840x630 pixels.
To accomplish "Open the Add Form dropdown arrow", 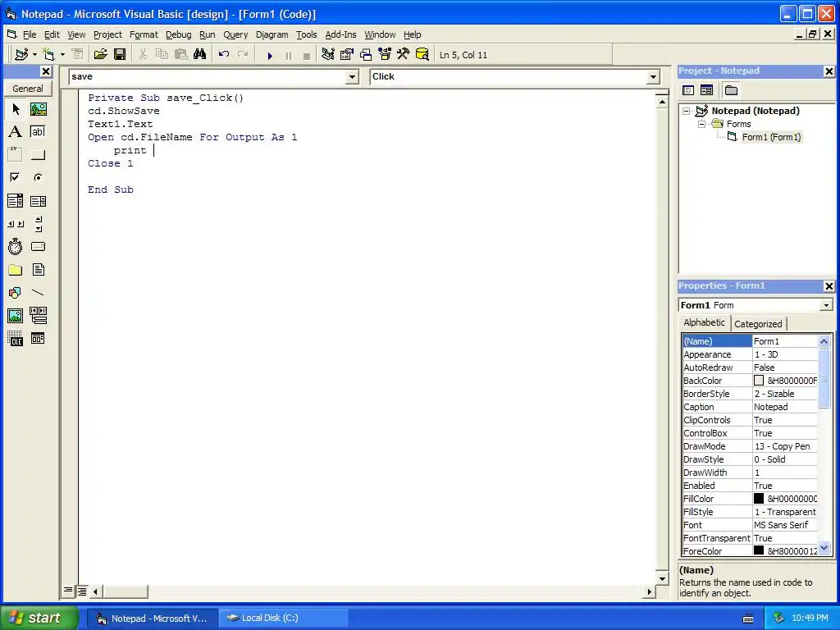I will pos(62,54).
